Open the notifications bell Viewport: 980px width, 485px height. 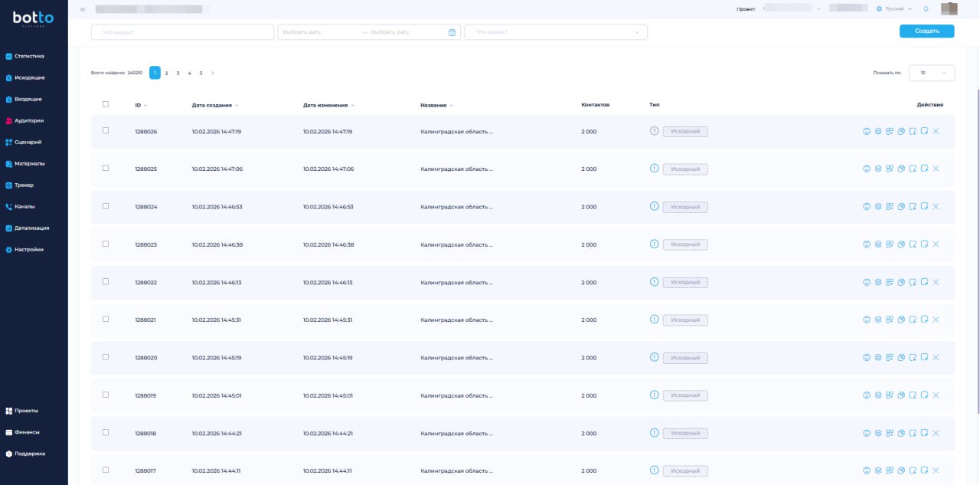(926, 9)
